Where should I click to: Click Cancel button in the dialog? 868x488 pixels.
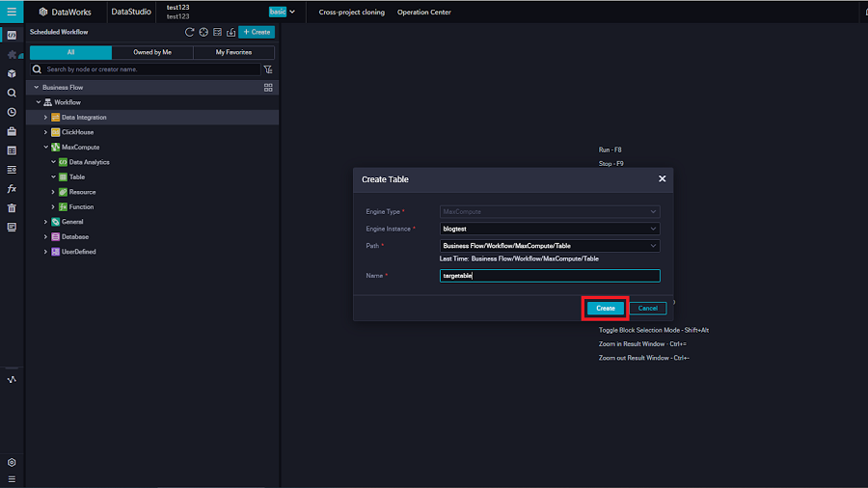click(647, 308)
